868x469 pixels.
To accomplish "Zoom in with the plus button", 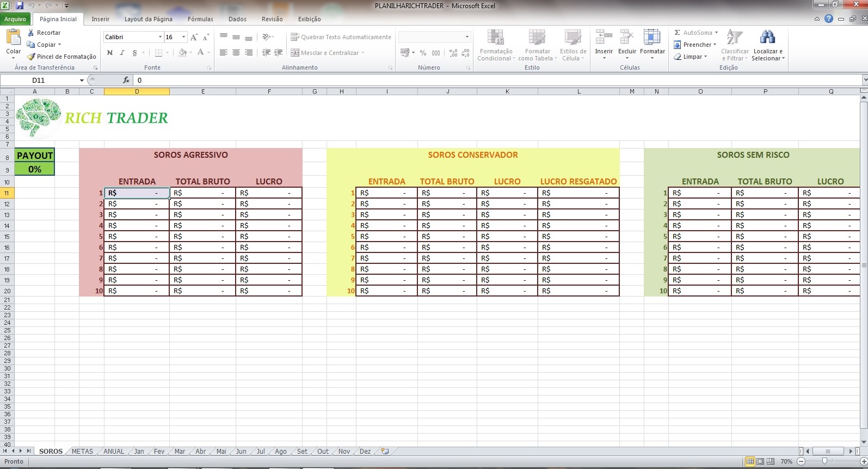I will [864, 461].
